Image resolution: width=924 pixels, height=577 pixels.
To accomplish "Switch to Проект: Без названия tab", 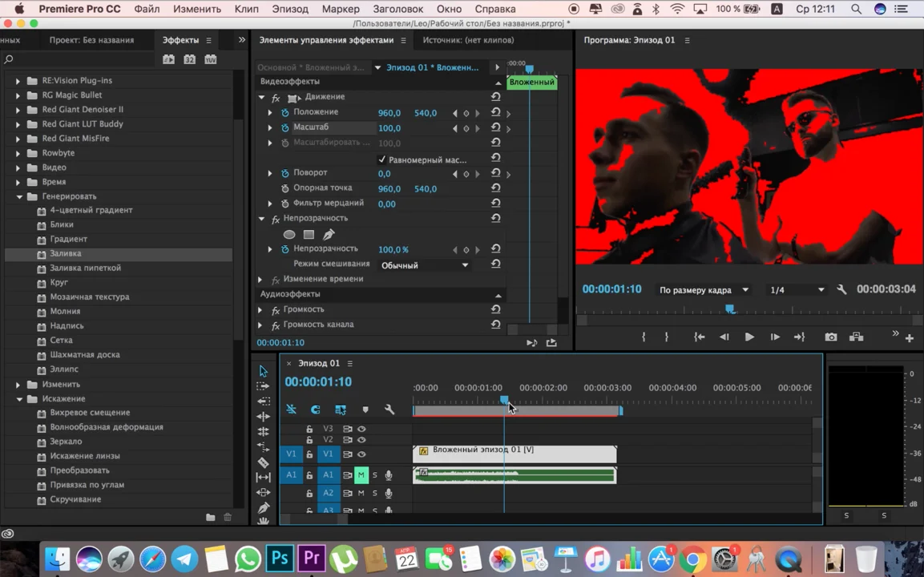I will [91, 40].
